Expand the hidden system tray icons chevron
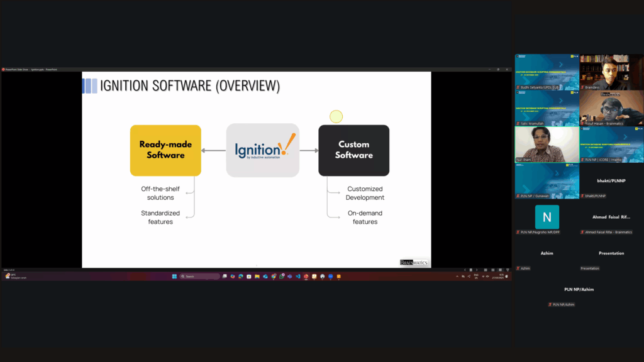 click(x=457, y=277)
